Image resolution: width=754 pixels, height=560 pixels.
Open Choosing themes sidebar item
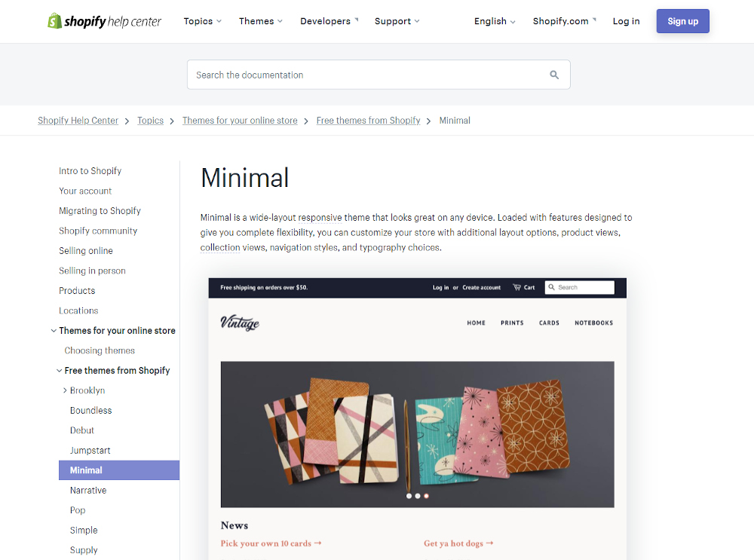pos(100,350)
